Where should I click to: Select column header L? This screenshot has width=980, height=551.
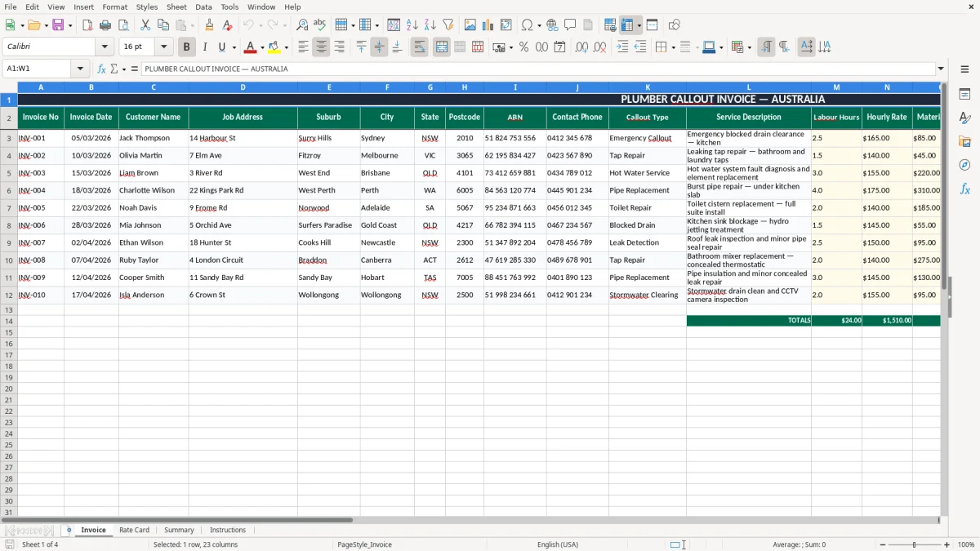(749, 87)
